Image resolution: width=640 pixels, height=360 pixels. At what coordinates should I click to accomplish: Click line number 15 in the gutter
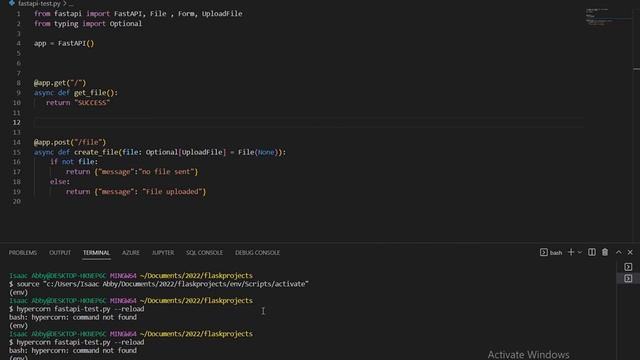click(16, 152)
